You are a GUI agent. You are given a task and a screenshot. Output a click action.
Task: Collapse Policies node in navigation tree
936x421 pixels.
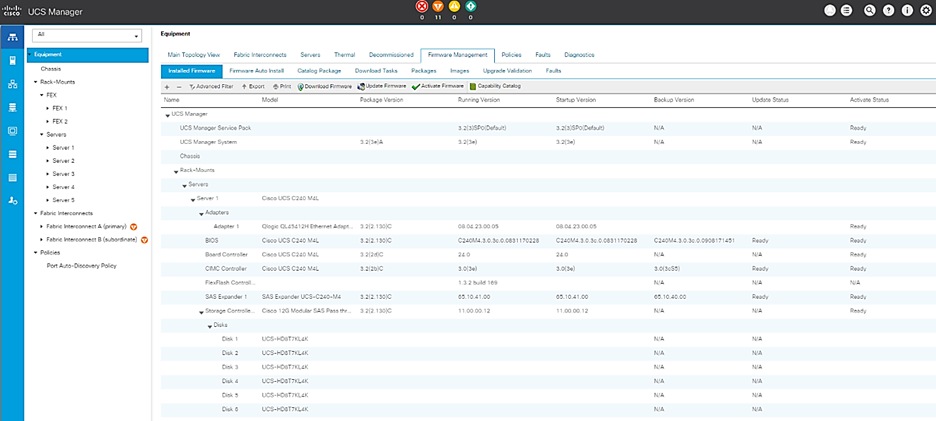pos(35,253)
